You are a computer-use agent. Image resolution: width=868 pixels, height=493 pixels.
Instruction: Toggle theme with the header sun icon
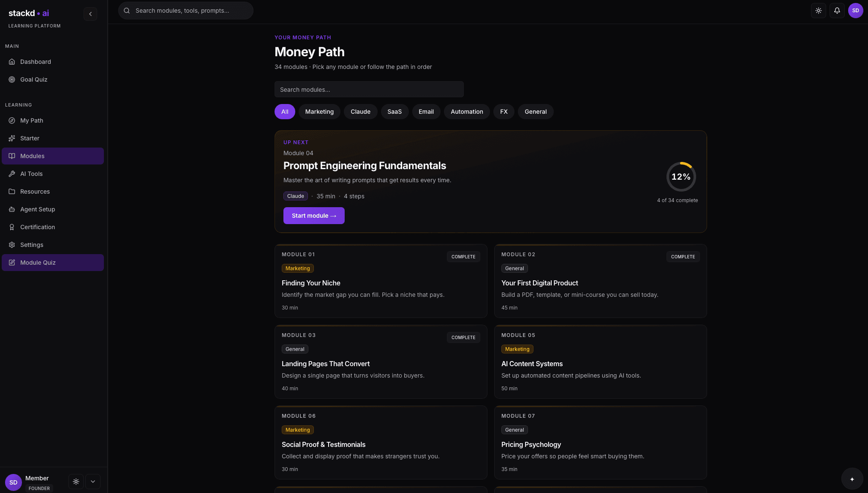click(819, 11)
